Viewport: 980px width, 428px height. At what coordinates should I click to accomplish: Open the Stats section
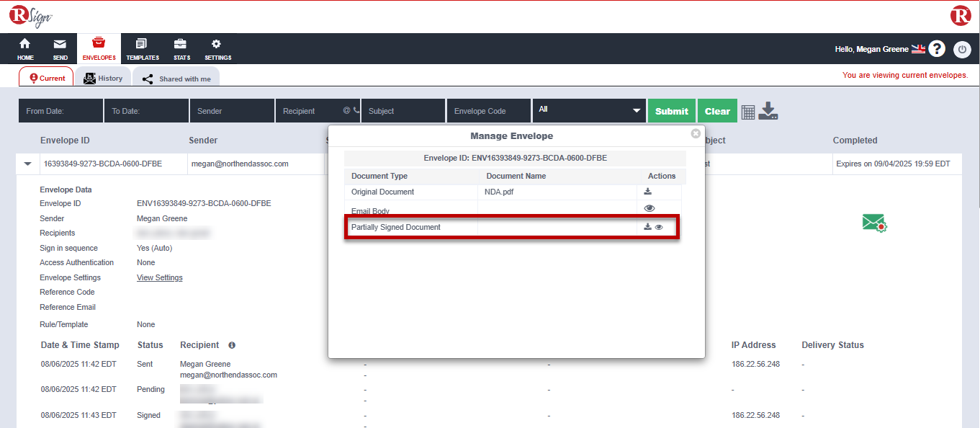(181, 48)
